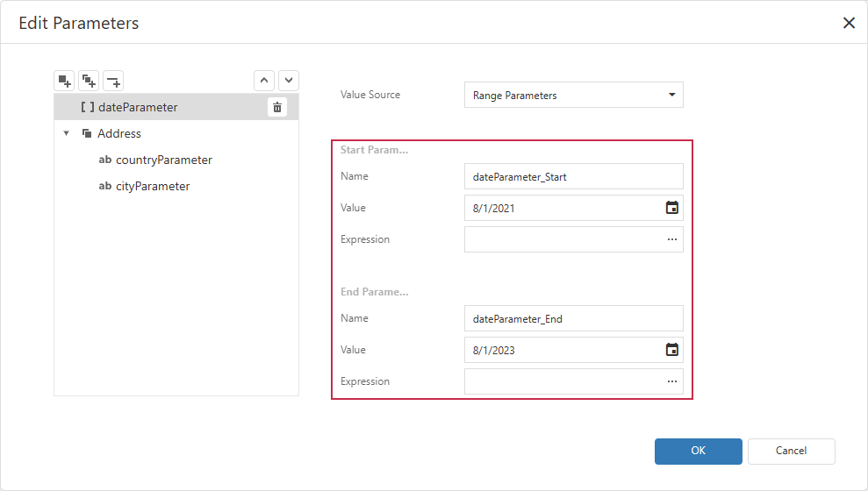Viewport: 868px width, 491px height.
Task: Select the Address group row
Action: [176, 133]
